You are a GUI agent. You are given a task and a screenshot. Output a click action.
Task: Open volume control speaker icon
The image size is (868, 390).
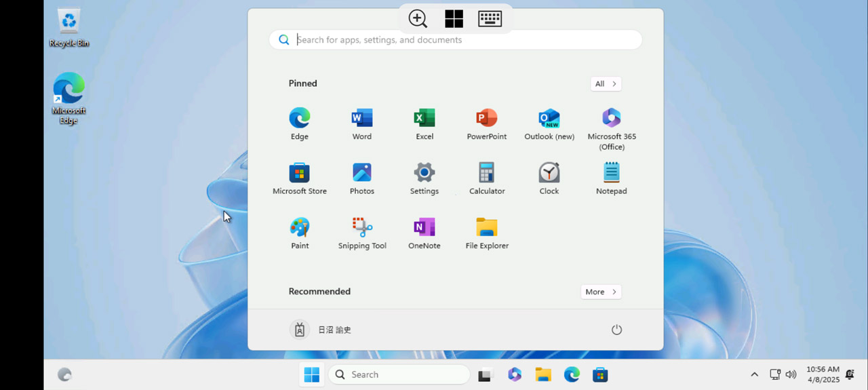pyautogui.click(x=791, y=374)
